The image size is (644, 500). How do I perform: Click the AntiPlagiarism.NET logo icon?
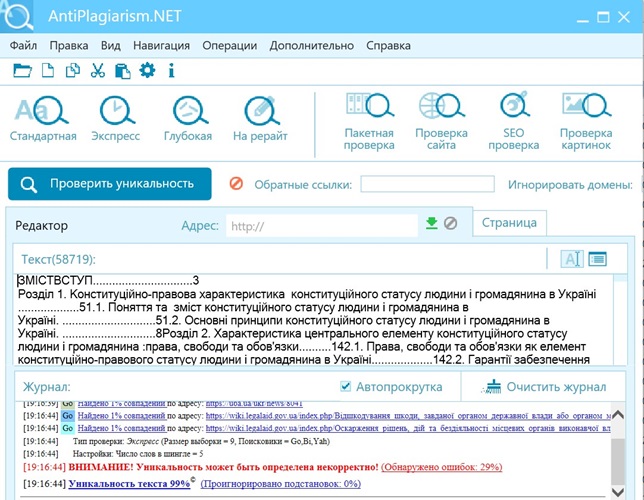[16, 16]
